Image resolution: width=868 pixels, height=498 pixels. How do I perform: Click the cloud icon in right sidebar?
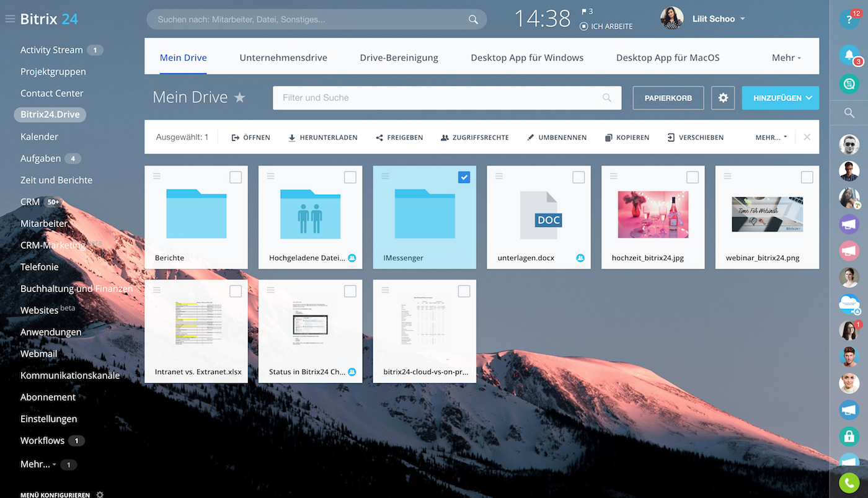click(849, 303)
